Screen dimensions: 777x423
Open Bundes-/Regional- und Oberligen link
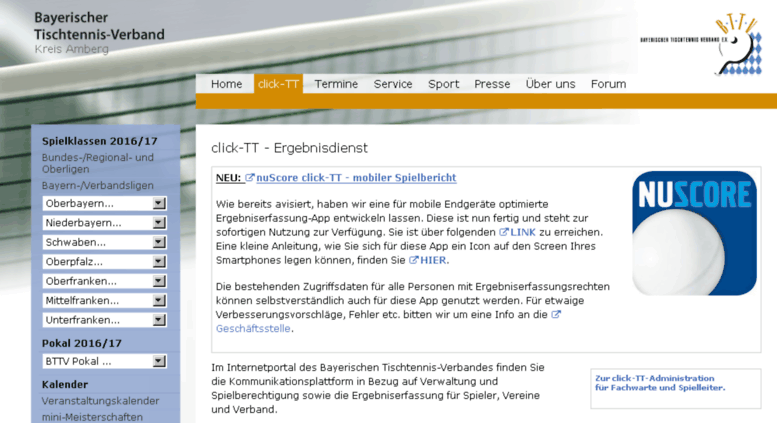point(98,163)
